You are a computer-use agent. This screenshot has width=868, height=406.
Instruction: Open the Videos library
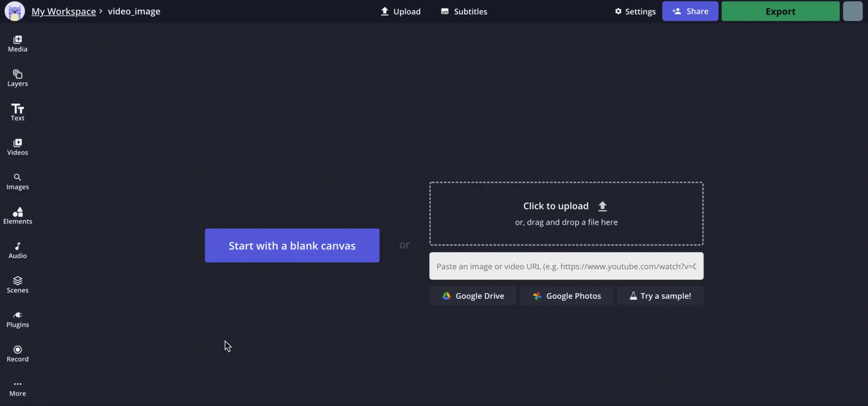pos(18,147)
